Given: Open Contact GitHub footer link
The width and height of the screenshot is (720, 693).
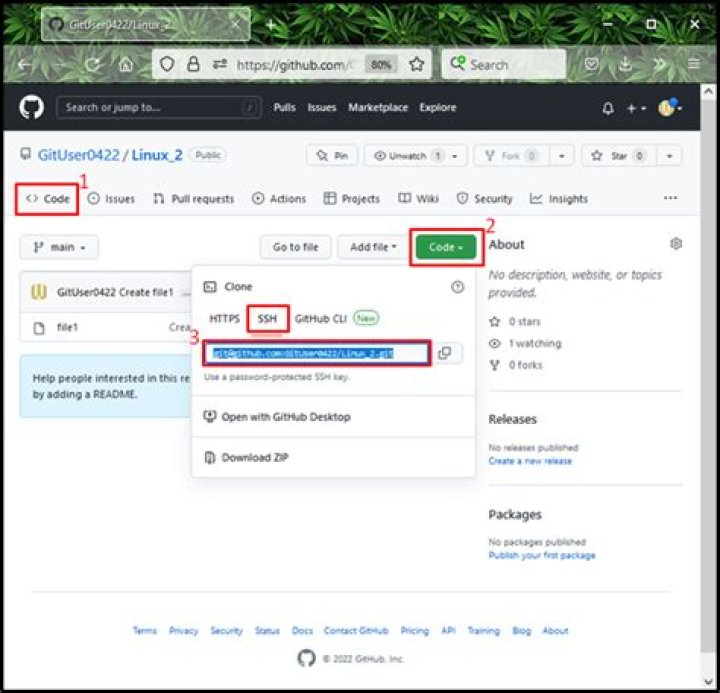Looking at the screenshot, I should [x=356, y=631].
